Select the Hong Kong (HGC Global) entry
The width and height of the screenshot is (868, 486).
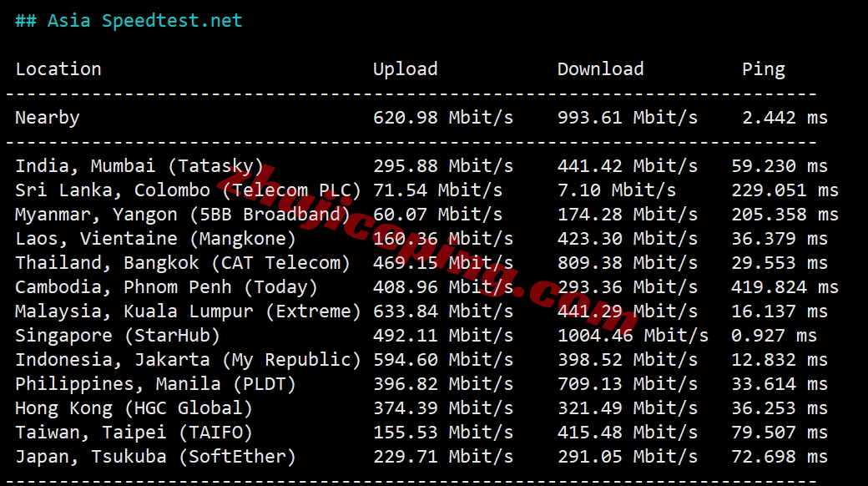pyautogui.click(x=134, y=408)
